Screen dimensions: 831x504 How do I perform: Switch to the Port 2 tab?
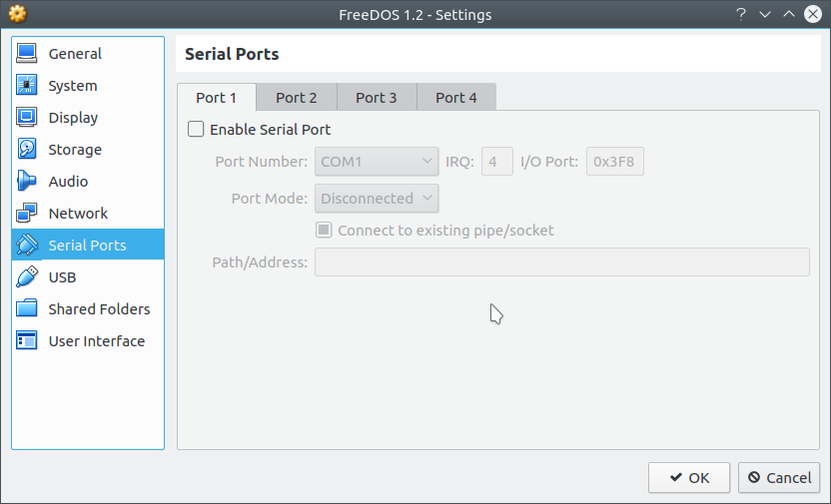tap(297, 98)
